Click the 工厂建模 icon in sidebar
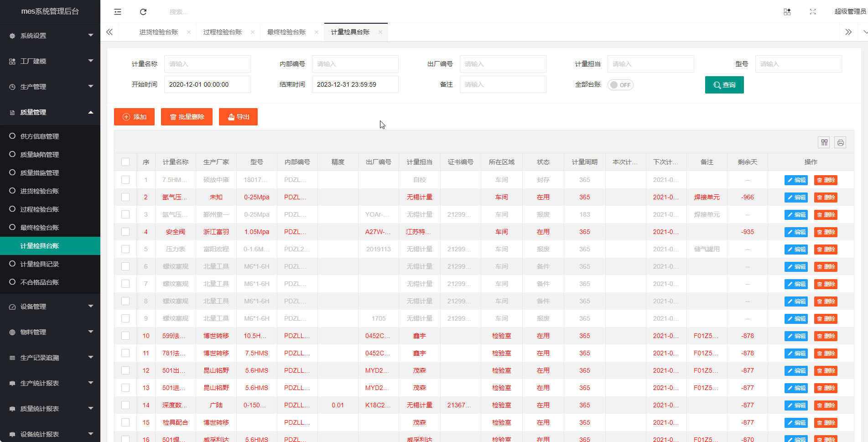 coord(12,61)
